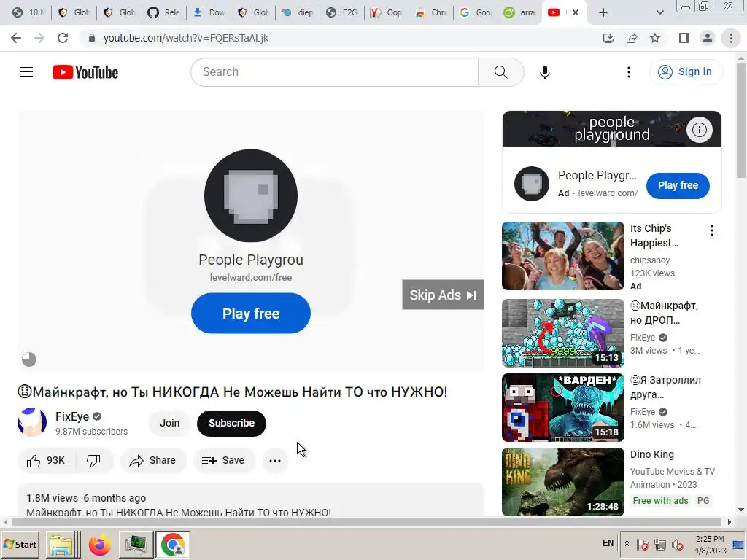Expand Chrome tab search dropdown
Screen dimensions: 747x560
[659, 12]
